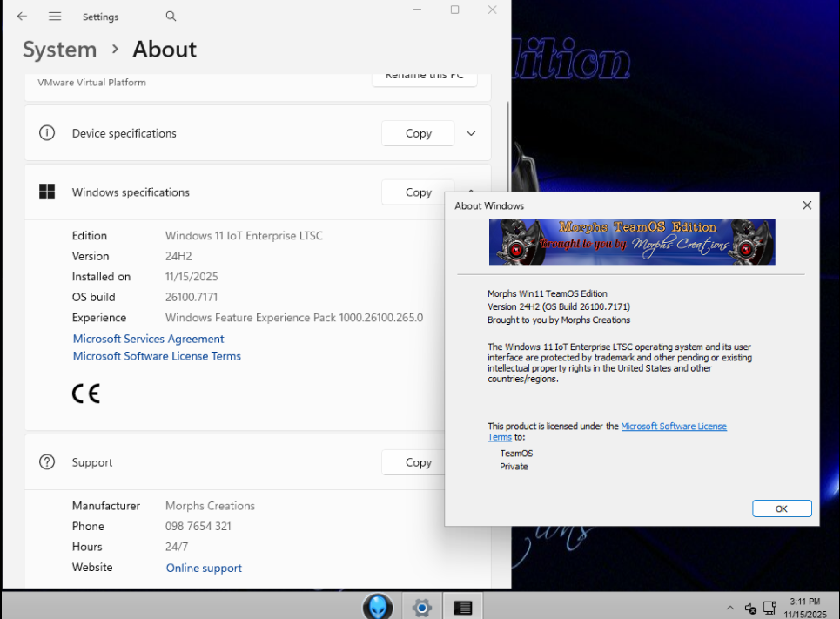Copy the Windows specifications
The height and width of the screenshot is (619, 840).
[418, 192]
